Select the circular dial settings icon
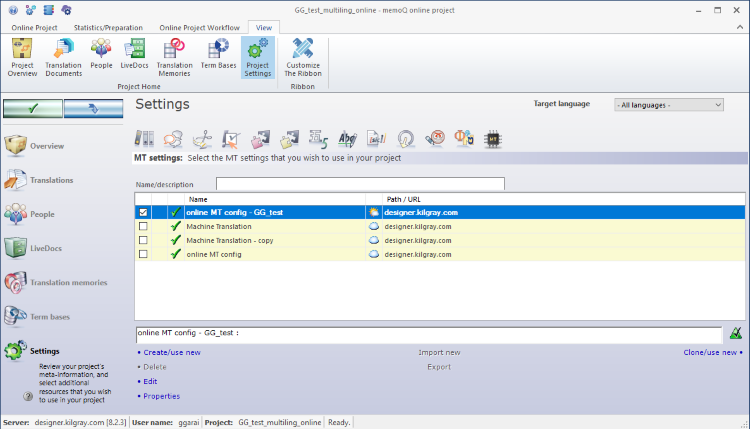This screenshot has width=750, height=429. (406, 139)
